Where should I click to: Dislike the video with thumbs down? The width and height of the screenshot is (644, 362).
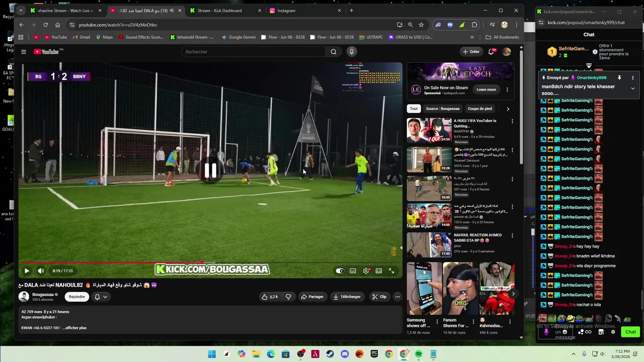288,297
